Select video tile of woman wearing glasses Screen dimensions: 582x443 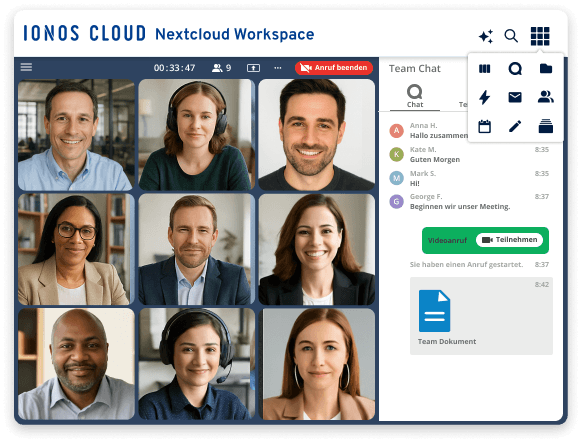pyautogui.click(x=76, y=249)
